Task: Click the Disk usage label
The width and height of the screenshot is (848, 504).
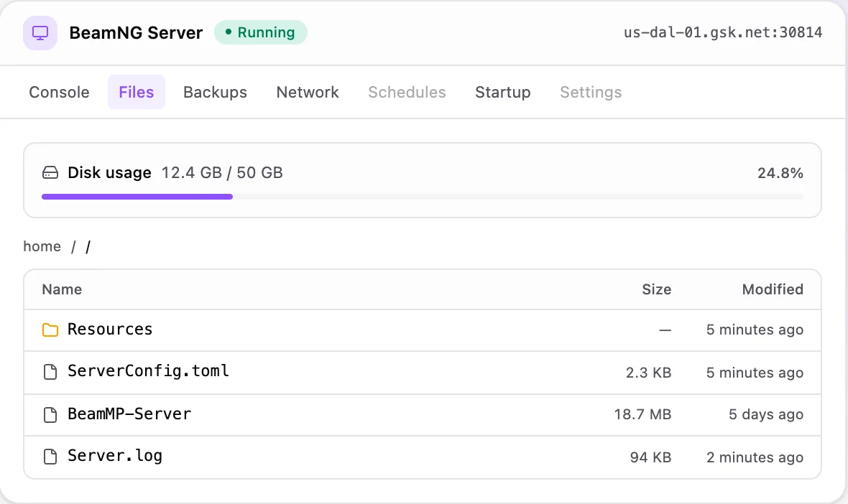Action: 110,173
